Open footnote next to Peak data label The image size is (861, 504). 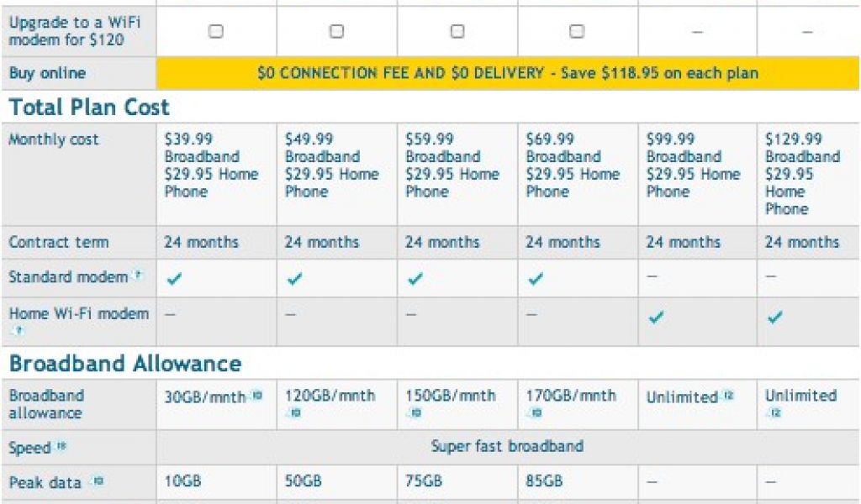point(97,482)
